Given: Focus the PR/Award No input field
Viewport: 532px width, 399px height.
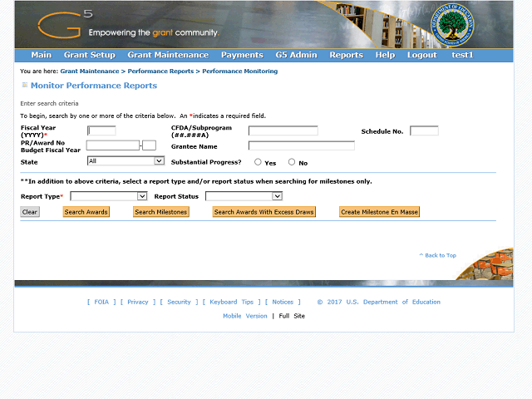Looking at the screenshot, I should coord(113,145).
